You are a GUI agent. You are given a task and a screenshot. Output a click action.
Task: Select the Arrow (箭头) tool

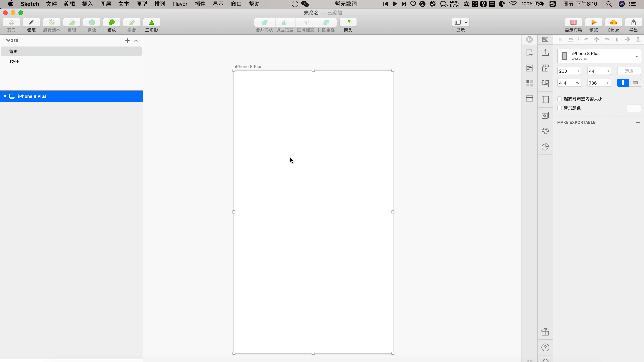(x=348, y=22)
